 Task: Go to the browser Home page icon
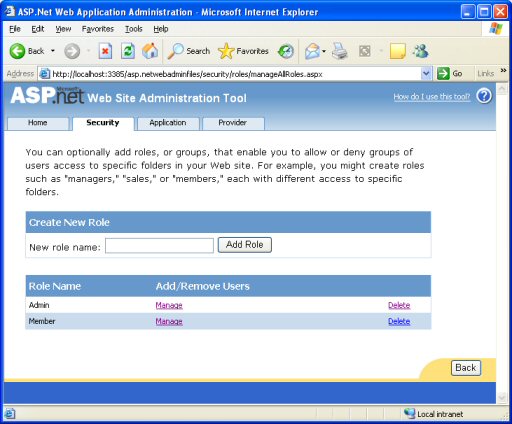[x=150, y=51]
